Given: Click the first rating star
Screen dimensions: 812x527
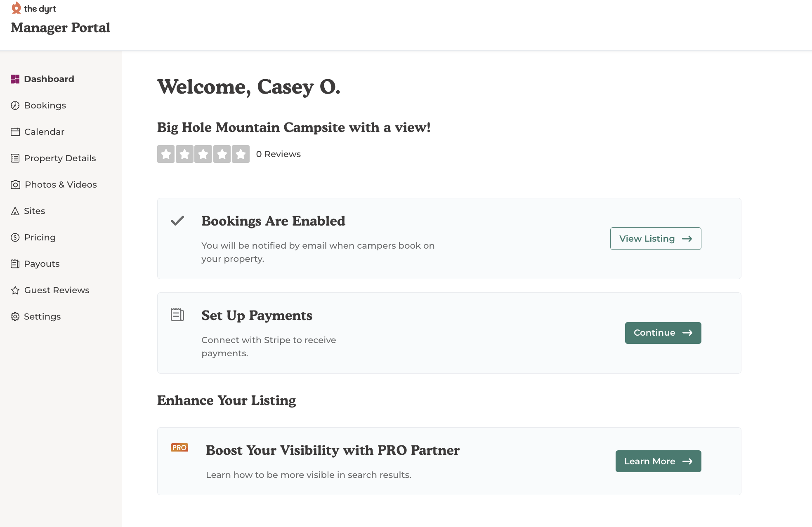Looking at the screenshot, I should point(166,154).
